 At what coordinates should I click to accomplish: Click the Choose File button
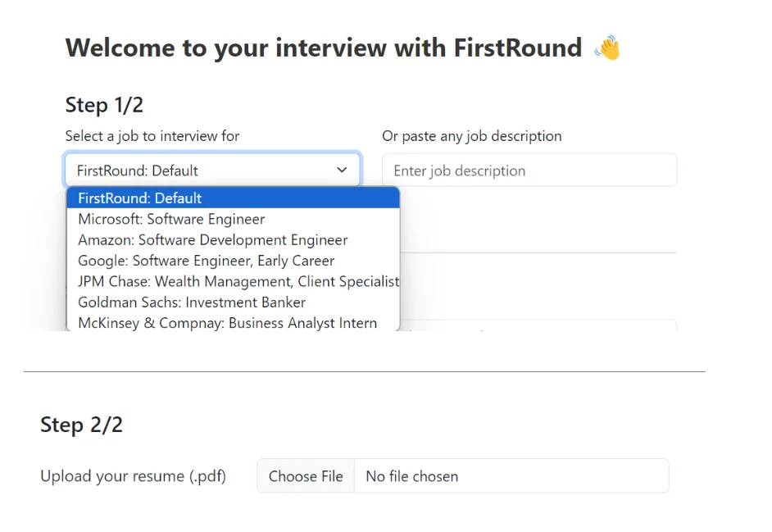pyautogui.click(x=306, y=475)
